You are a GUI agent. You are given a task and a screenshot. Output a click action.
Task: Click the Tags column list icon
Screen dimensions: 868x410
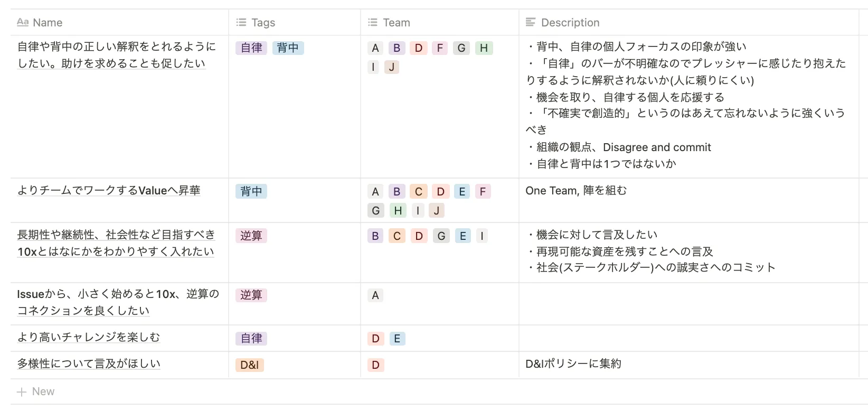click(241, 22)
